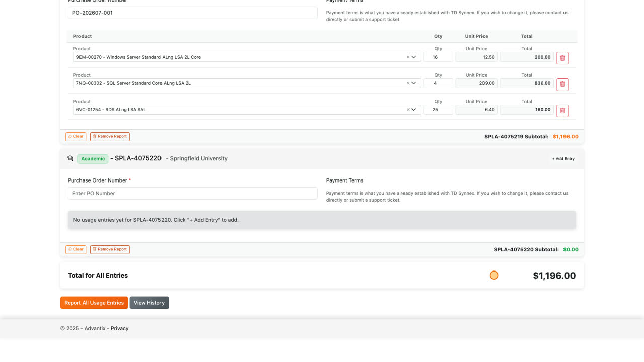Click the Unit Price column header

476,36
